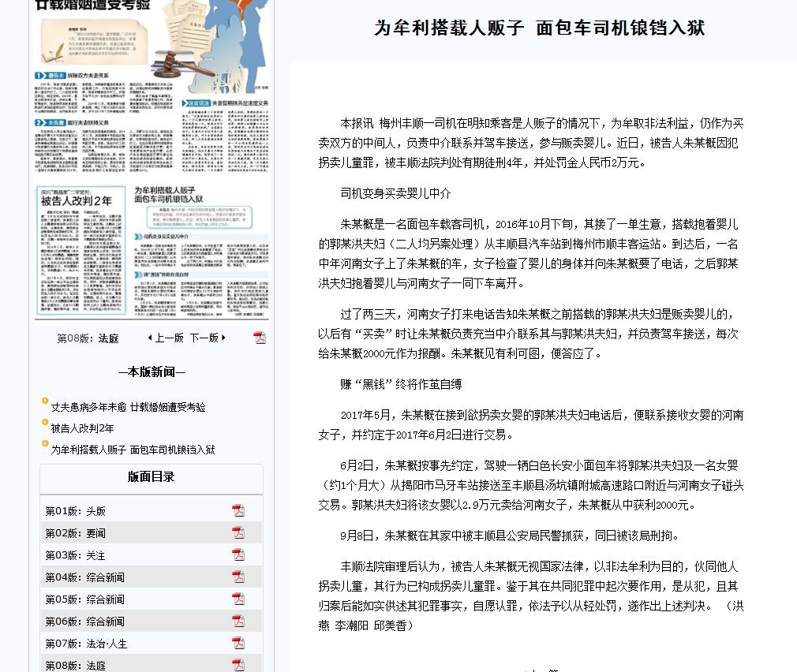Viewport: 797px width, 672px height.
Task: Open the PDF icon beside 第08版 page navigation
Action: pos(260,338)
